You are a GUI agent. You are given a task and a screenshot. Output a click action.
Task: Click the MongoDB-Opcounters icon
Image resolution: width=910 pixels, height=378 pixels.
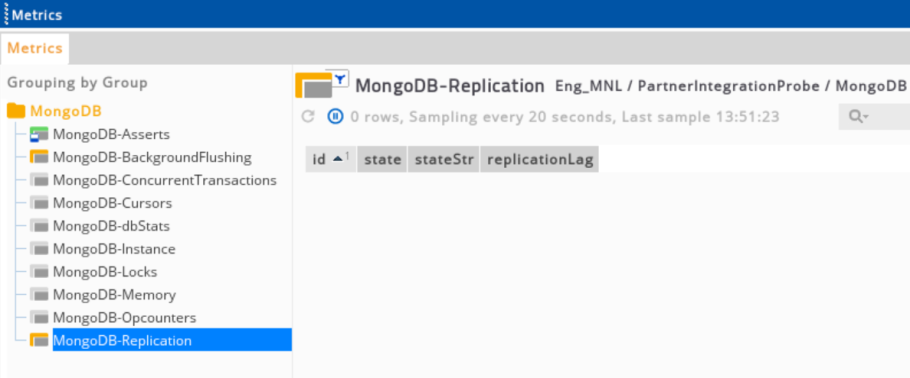[x=39, y=318]
